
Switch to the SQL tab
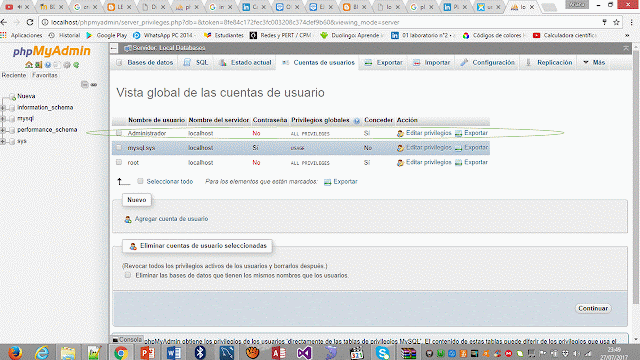(196, 62)
